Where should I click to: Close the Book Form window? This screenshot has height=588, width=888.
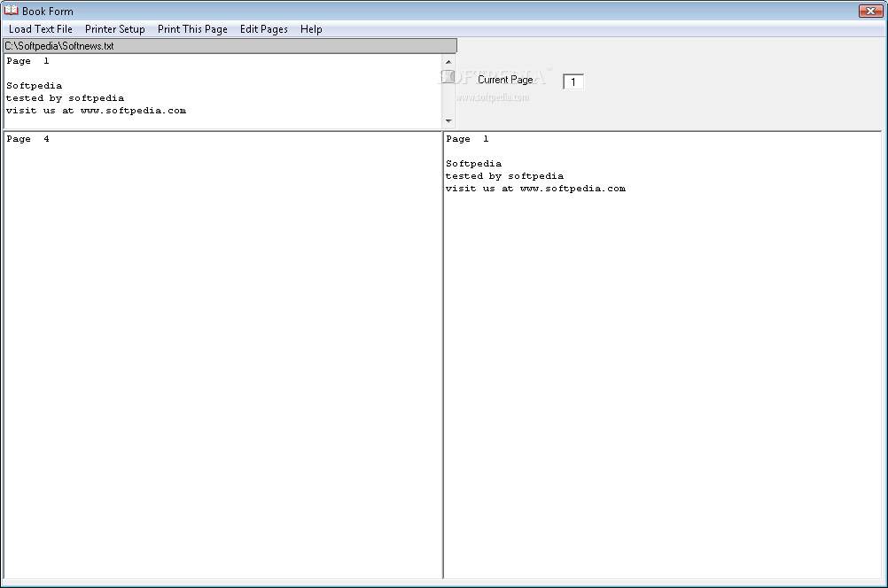(870, 11)
